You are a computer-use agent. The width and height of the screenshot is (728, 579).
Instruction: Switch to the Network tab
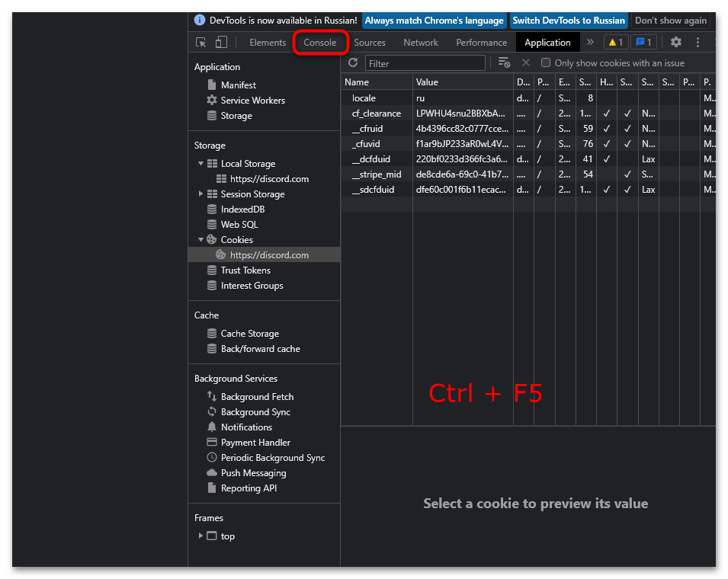[x=421, y=42]
